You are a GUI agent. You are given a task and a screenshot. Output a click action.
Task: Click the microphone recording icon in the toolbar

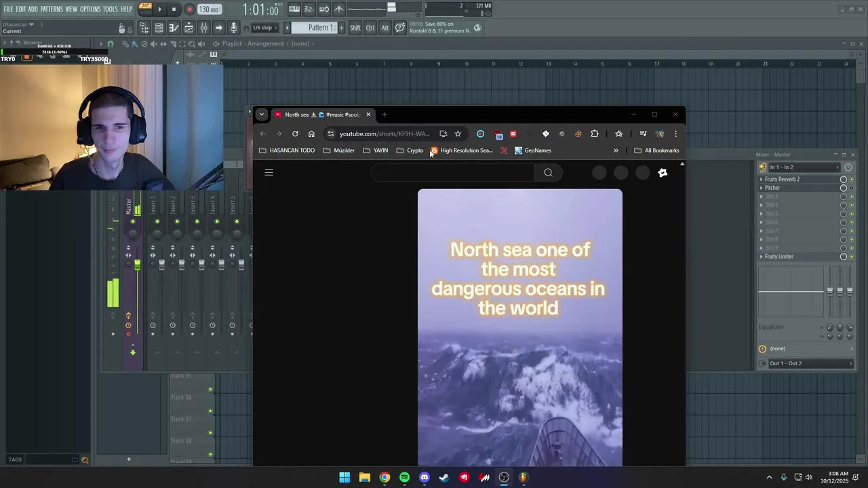click(x=233, y=28)
